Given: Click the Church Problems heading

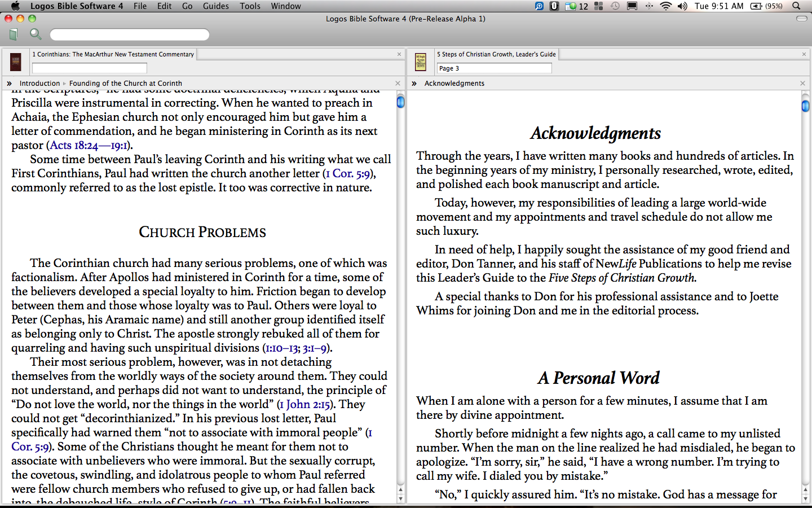Looking at the screenshot, I should point(202,232).
